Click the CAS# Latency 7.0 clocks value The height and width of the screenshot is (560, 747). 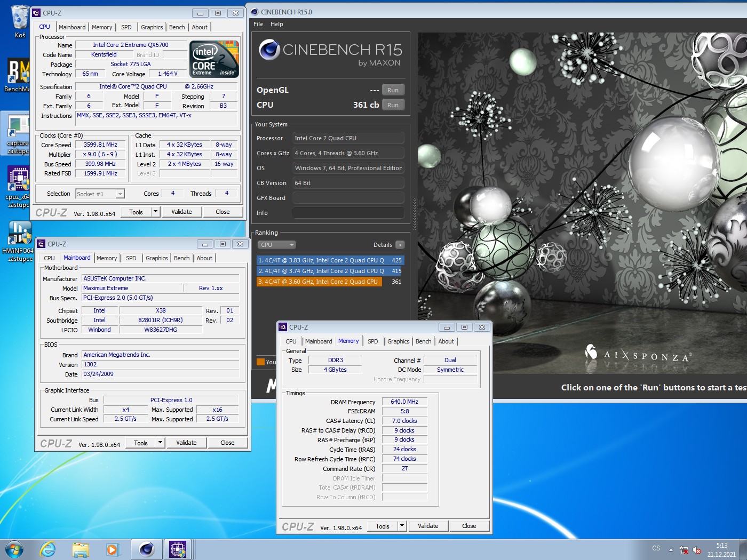404,421
